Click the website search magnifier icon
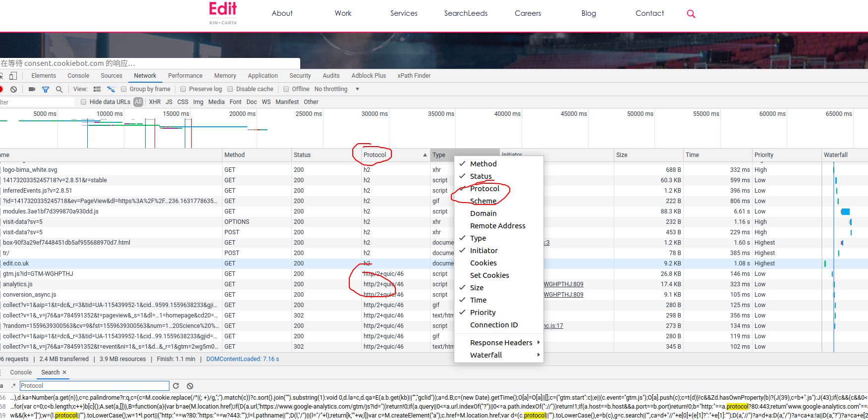The width and height of the screenshot is (868, 420). (x=691, y=14)
